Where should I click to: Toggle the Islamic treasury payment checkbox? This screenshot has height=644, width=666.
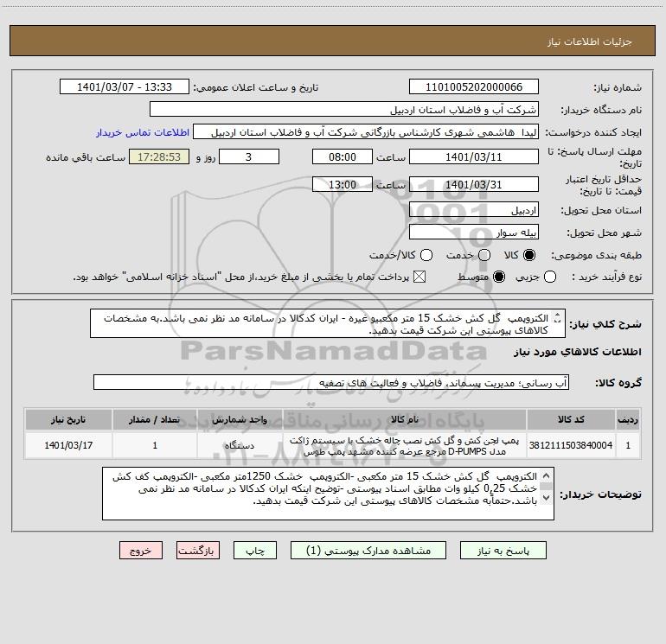click(419, 277)
